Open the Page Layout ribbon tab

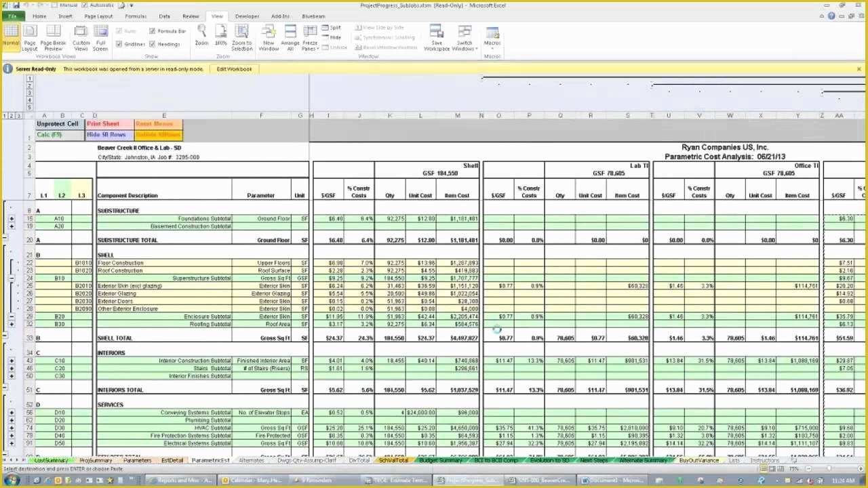click(x=98, y=16)
